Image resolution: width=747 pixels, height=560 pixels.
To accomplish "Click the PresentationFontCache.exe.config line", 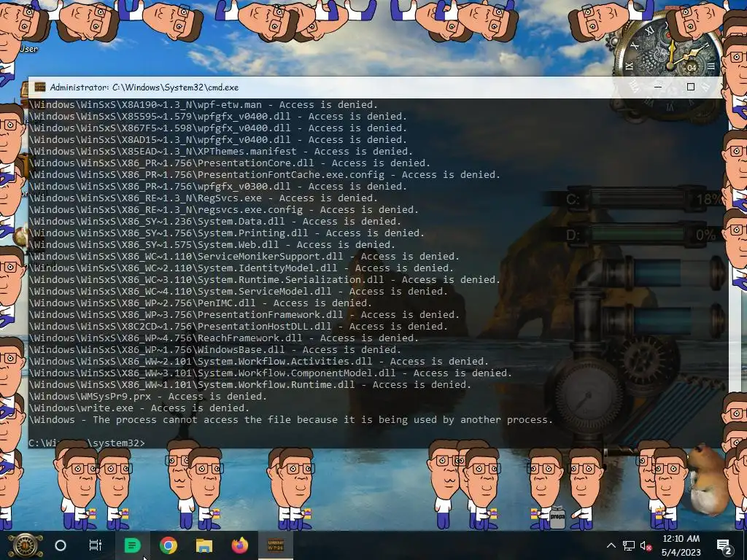I will point(264,175).
